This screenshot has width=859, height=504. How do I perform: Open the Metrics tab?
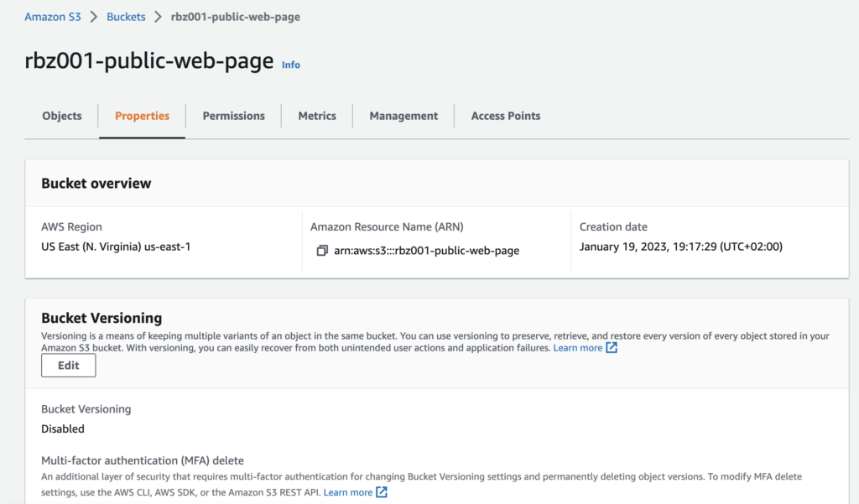[x=317, y=116]
